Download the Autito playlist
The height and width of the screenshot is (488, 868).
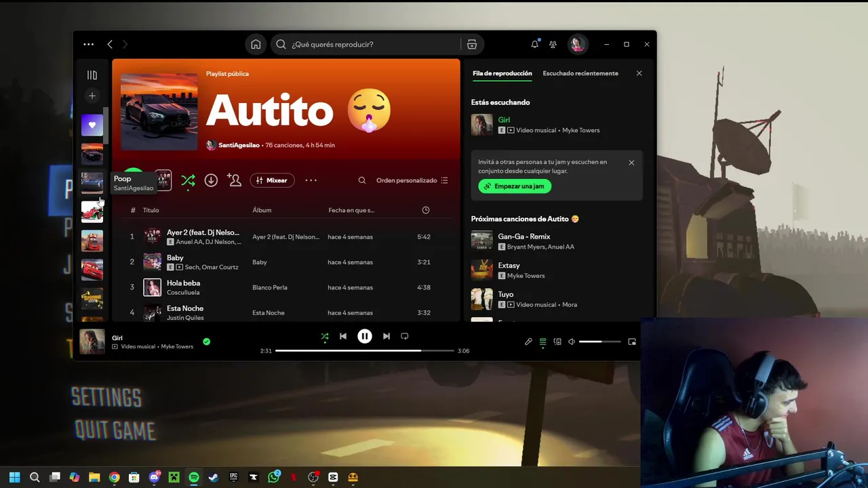click(211, 180)
